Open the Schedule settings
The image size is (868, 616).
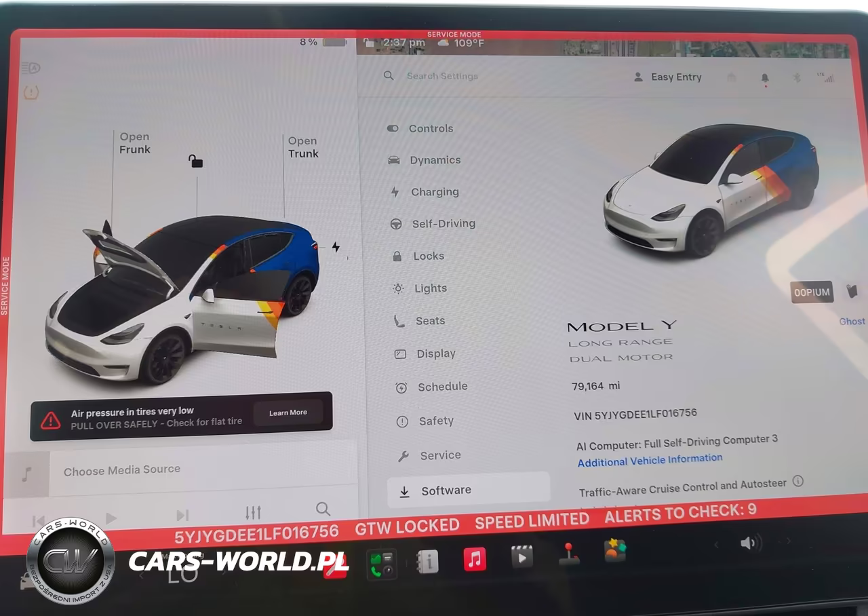(432, 387)
